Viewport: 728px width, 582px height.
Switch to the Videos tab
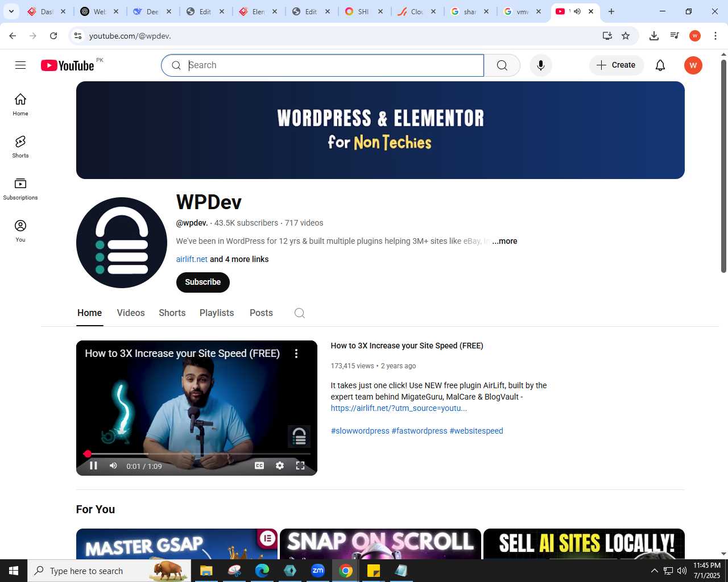131,313
